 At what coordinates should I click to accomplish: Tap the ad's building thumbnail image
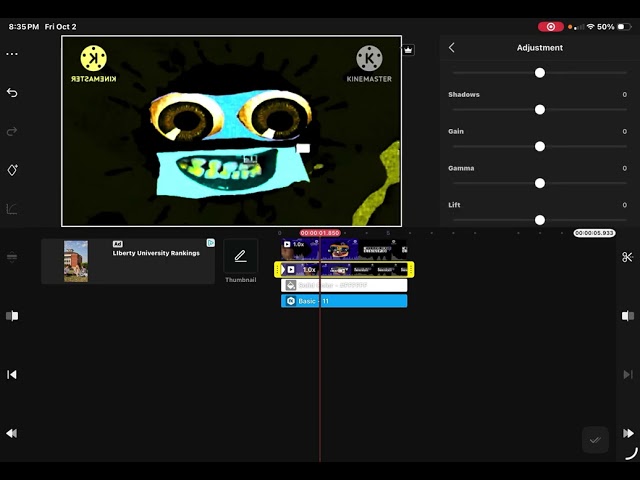pyautogui.click(x=76, y=261)
